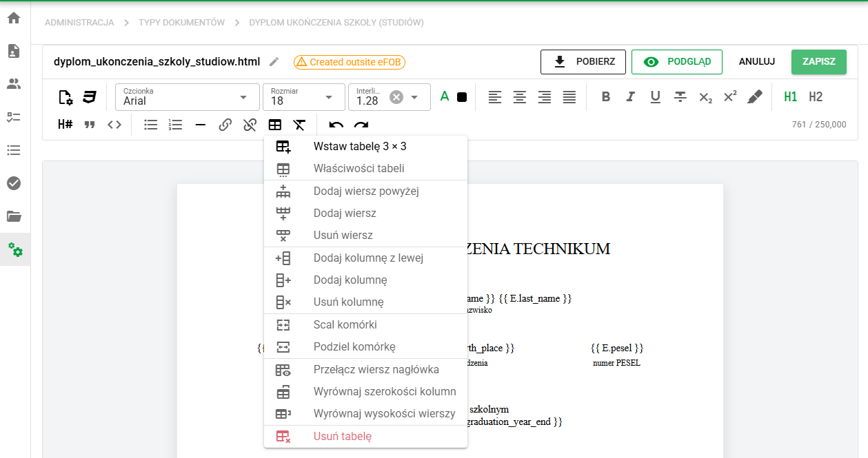This screenshot has width=868, height=458.
Task: Insert a horizontal rule line
Action: pyautogui.click(x=201, y=125)
